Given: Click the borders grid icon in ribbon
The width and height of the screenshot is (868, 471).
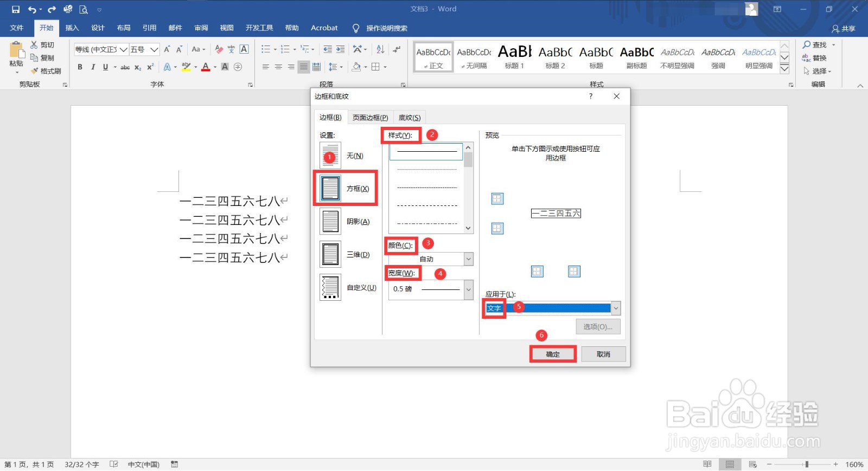Looking at the screenshot, I should click(x=375, y=67).
